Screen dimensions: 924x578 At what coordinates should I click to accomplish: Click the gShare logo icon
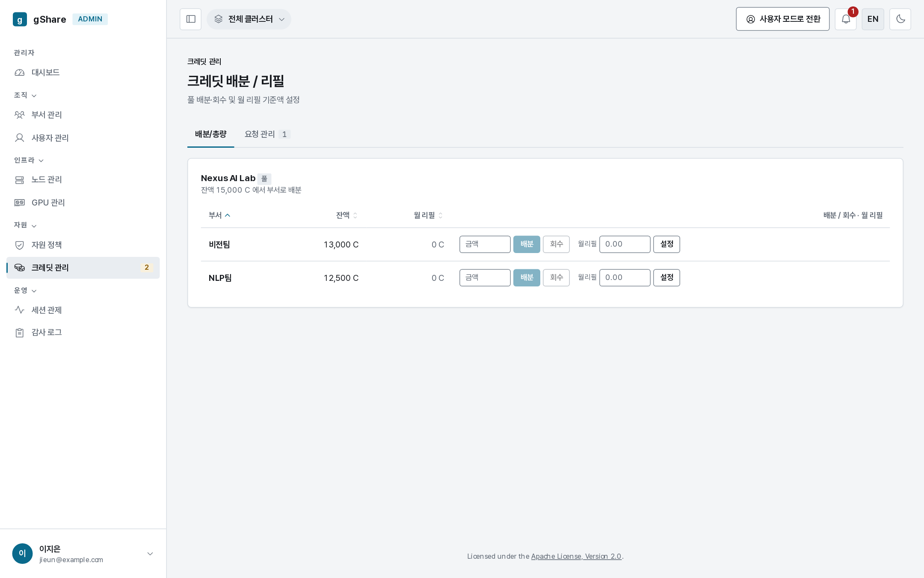click(20, 19)
